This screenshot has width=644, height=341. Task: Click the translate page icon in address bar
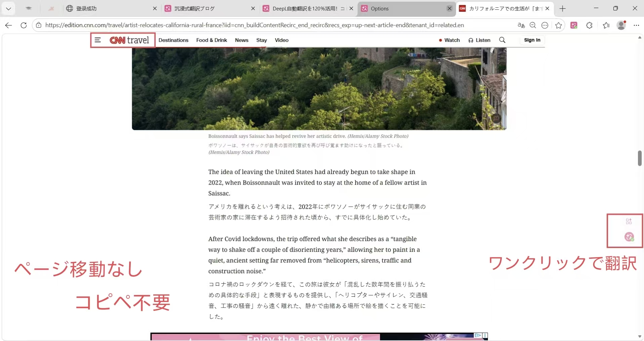[x=521, y=25]
